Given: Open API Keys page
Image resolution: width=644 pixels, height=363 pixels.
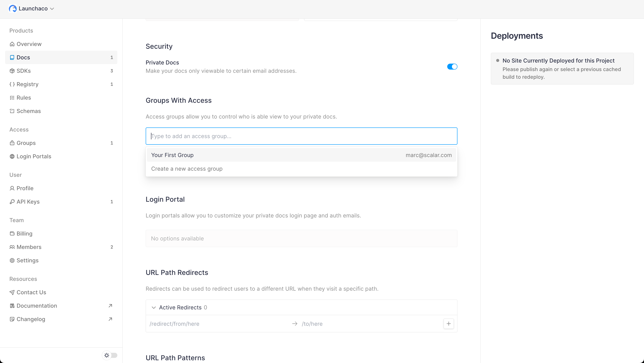Looking at the screenshot, I should [61, 202].
